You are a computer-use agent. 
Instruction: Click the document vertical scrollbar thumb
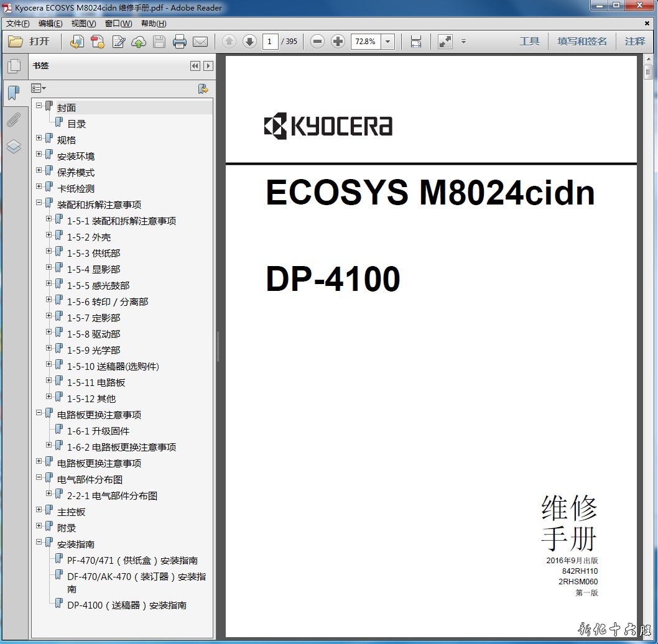(x=648, y=71)
